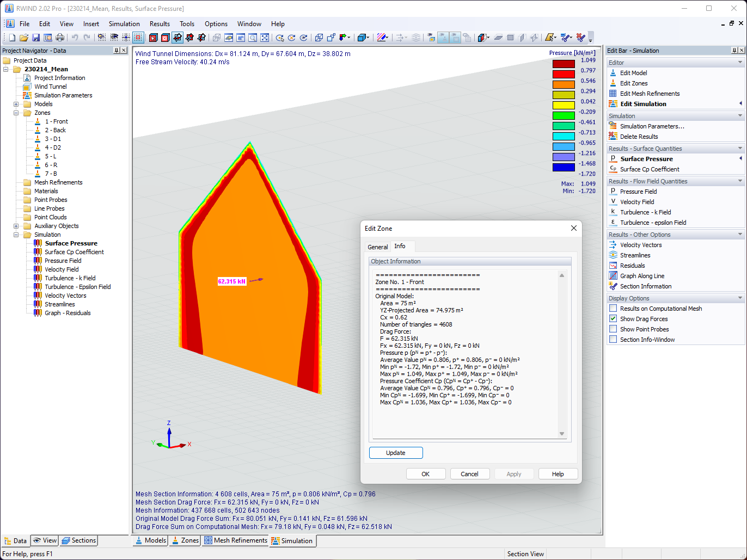
Task: Collapse Results - Surface Quantities group
Action: 740,149
